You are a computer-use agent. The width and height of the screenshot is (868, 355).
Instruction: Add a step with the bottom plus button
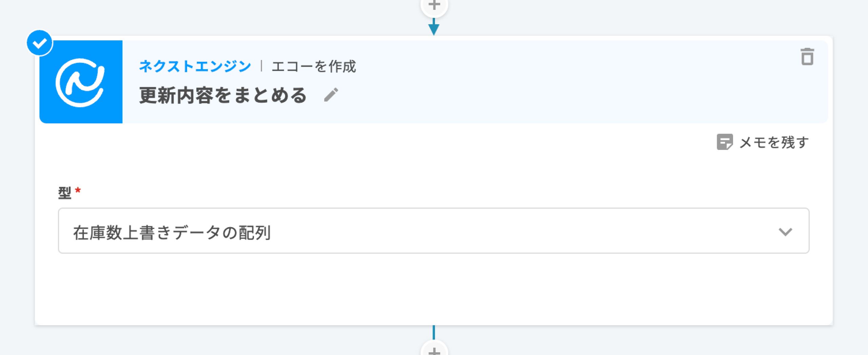coord(434,351)
